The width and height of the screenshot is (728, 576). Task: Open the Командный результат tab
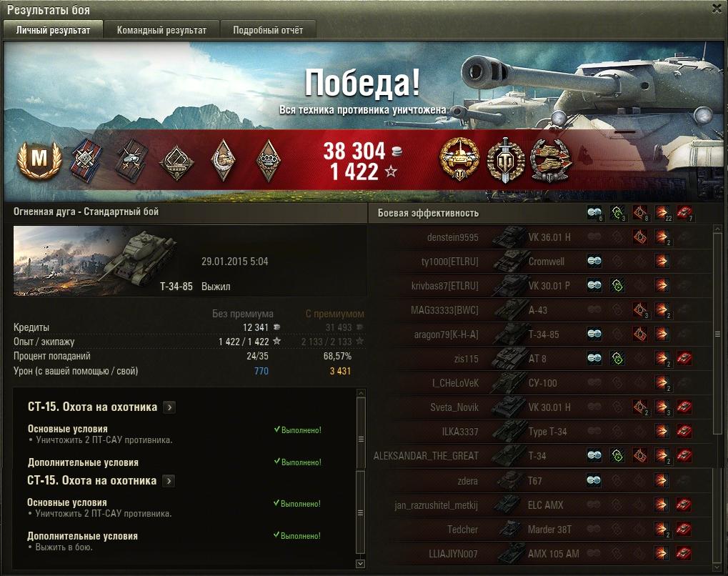161,30
